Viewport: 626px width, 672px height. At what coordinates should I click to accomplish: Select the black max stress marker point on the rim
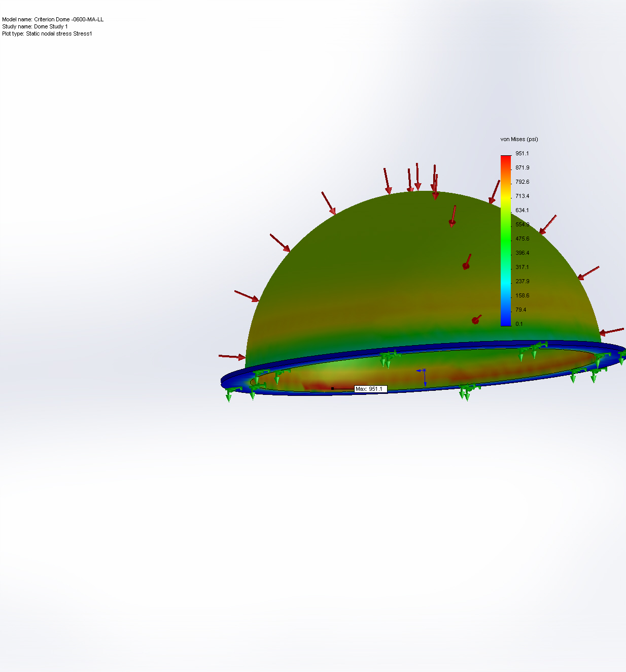click(x=332, y=388)
